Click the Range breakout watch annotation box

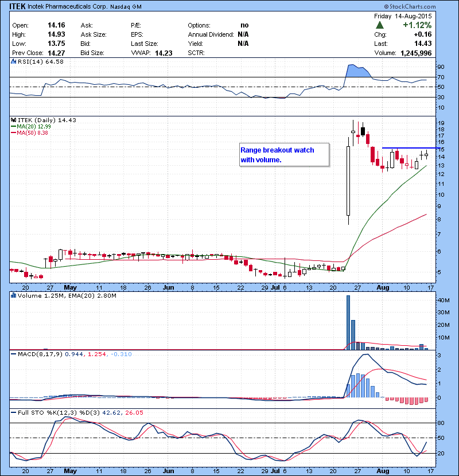(x=285, y=155)
